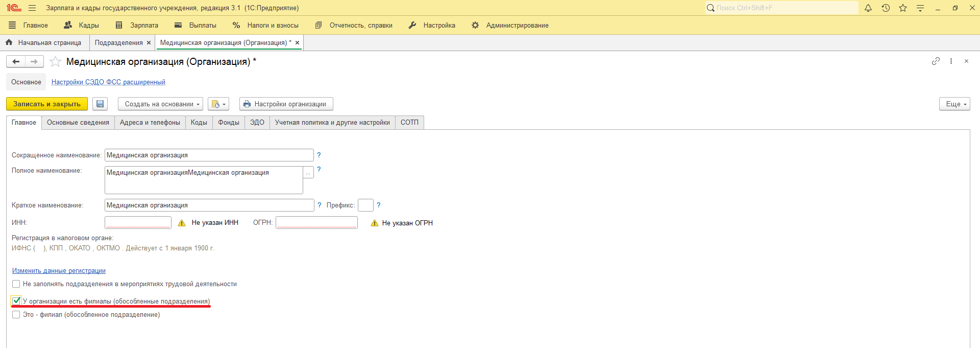Image resolution: width=980 pixels, height=348 pixels.
Task: Switch to the Коды tab
Action: [x=199, y=123]
